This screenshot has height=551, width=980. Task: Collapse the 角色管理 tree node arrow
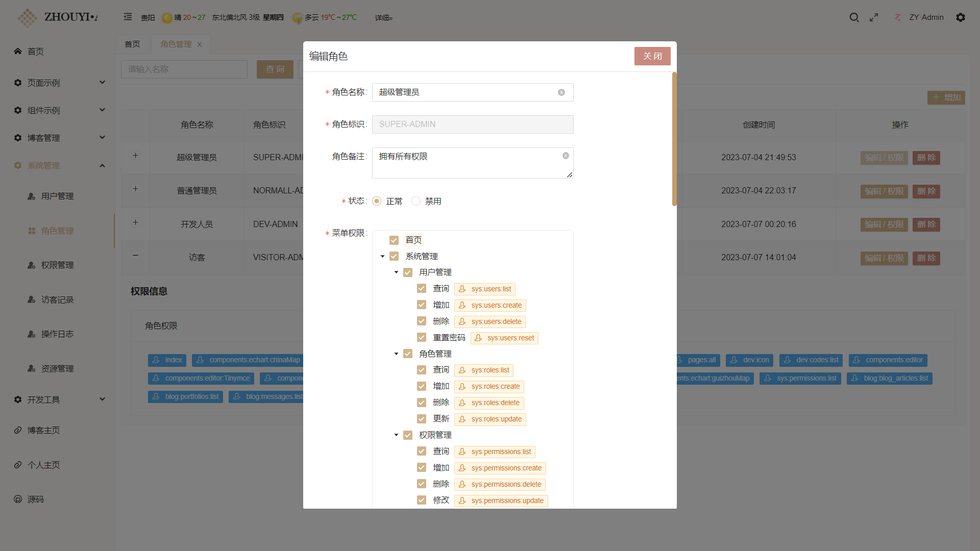[x=396, y=354]
